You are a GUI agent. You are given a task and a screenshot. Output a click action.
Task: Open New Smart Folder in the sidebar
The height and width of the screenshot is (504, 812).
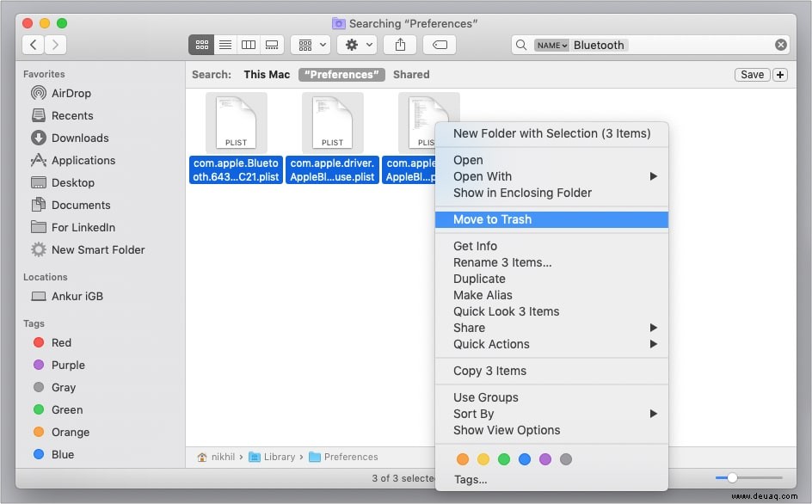tap(88, 249)
